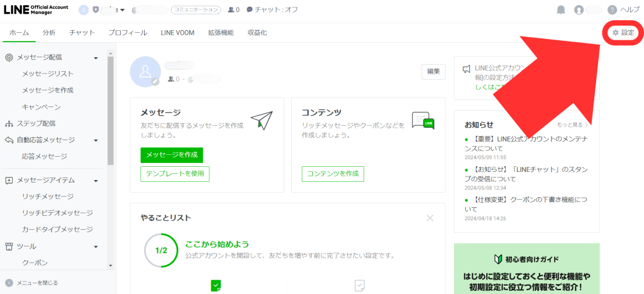Open the LINEチャット stamp notice

click(x=528, y=174)
